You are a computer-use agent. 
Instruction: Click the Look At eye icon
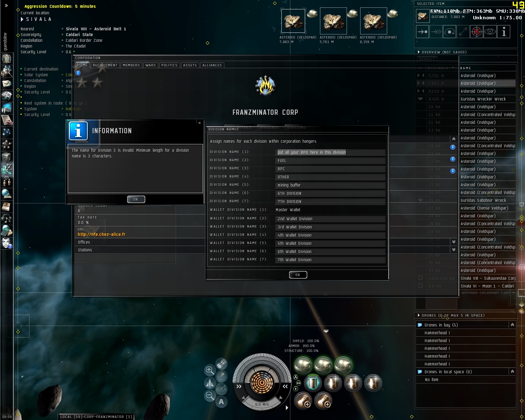[490, 32]
